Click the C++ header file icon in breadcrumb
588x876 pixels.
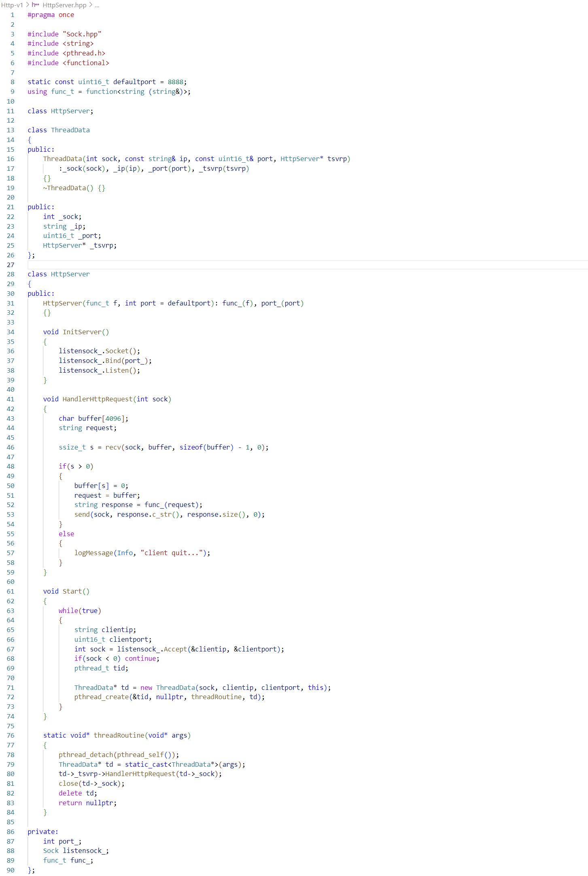pos(36,5)
